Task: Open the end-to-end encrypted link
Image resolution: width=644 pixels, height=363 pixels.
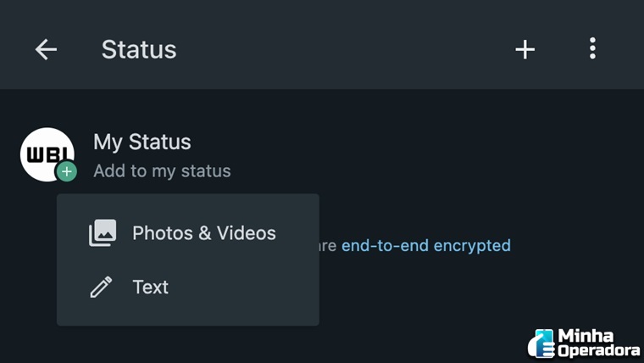Action: coord(425,246)
